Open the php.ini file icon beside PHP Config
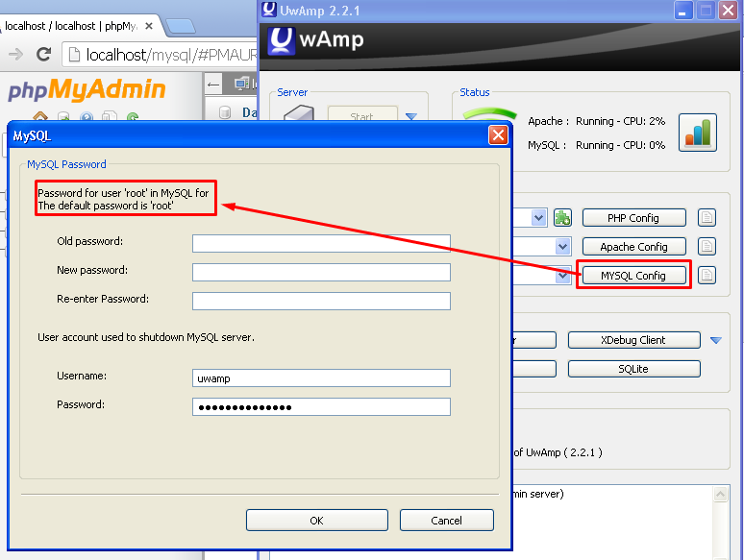Screen dimensions: 744x560 point(707,218)
